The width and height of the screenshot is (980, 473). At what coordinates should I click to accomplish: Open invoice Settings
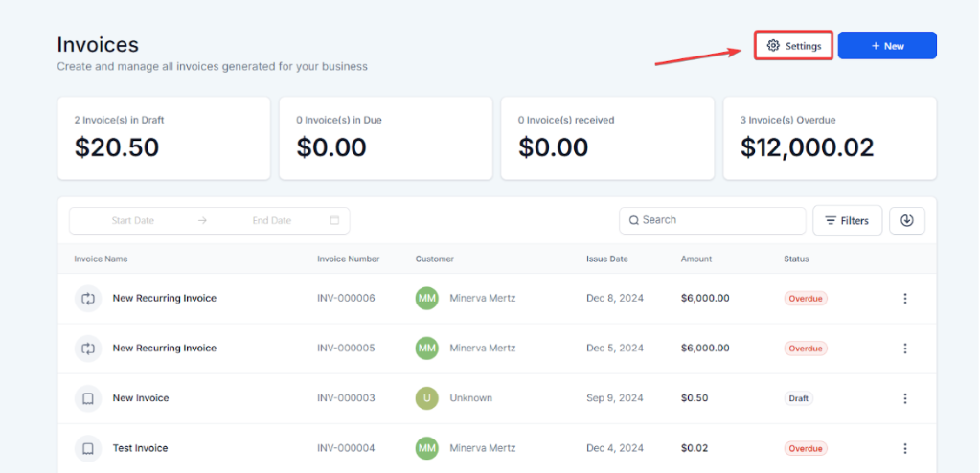[x=794, y=46]
